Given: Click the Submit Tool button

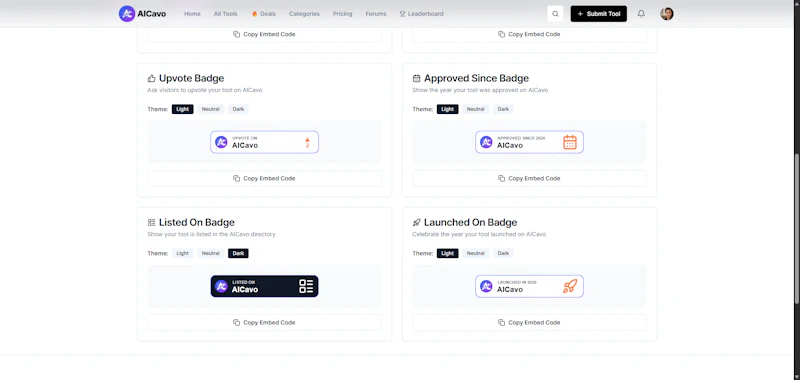Looking at the screenshot, I should [x=598, y=14].
